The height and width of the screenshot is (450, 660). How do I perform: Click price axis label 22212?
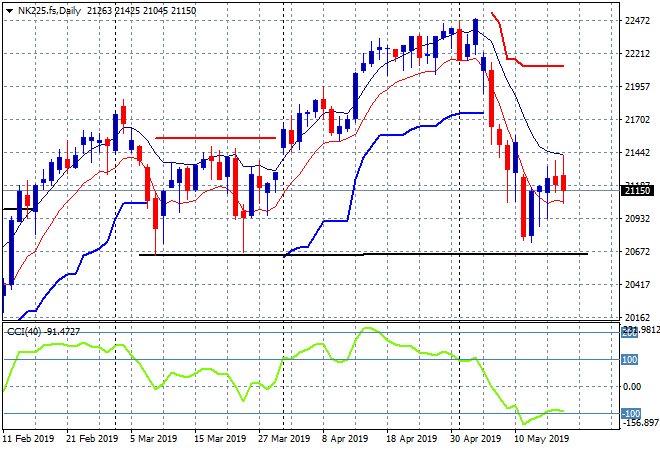pyautogui.click(x=637, y=53)
